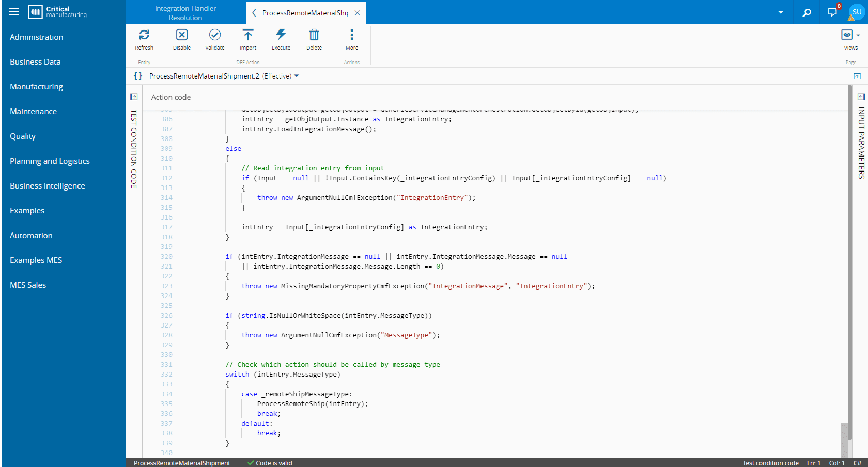Delete the ProcessRemoteMaterialShipment action
The width and height of the screenshot is (868, 467).
314,35
